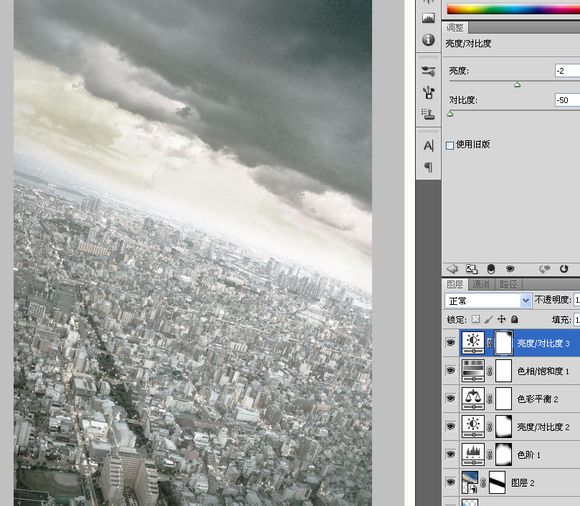This screenshot has height=506, width=580.
Task: Click the 对比度 slider handle
Action: click(450, 114)
